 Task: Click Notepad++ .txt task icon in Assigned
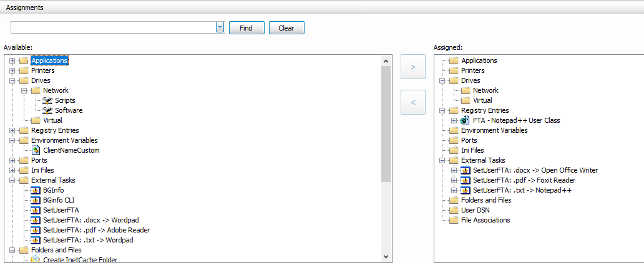(466, 190)
